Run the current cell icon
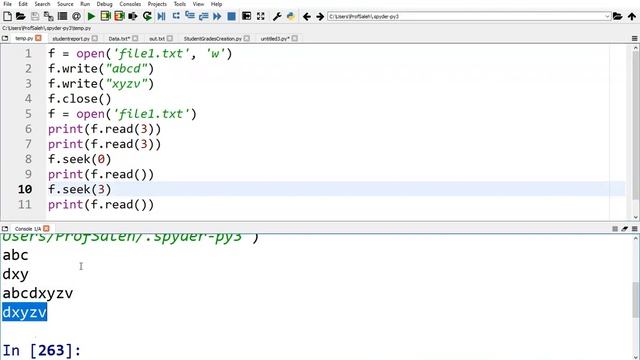This screenshot has width=640, height=360. [x=106, y=16]
